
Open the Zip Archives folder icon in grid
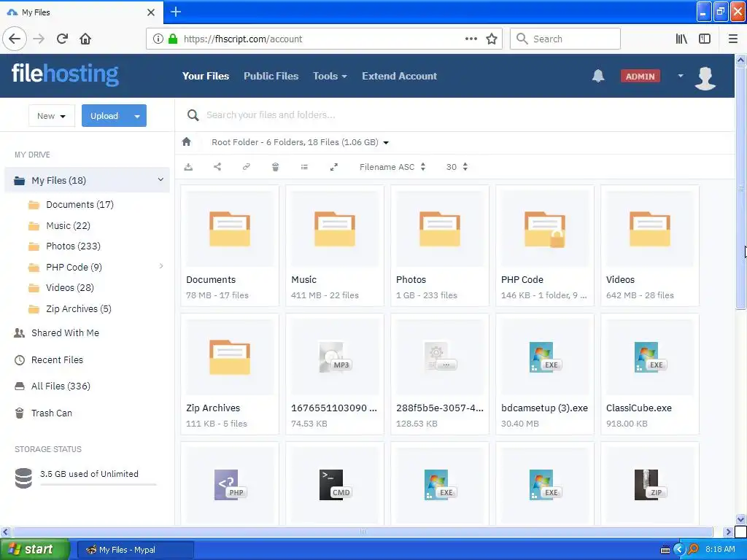[x=230, y=357]
